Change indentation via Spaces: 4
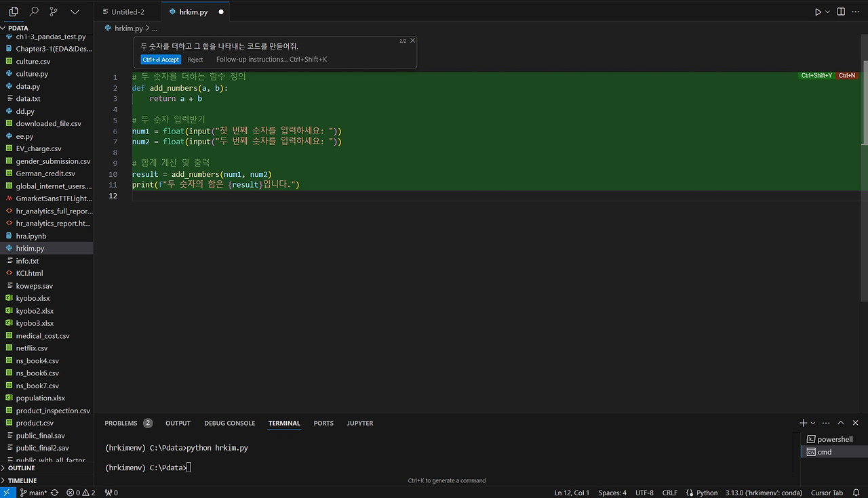Screen dimensions: 868x498 point(612,493)
